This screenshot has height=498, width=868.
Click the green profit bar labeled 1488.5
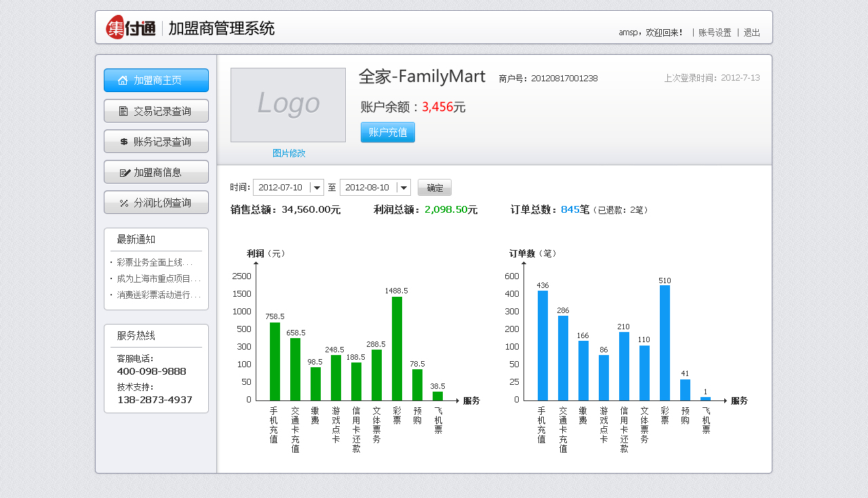(x=397, y=348)
